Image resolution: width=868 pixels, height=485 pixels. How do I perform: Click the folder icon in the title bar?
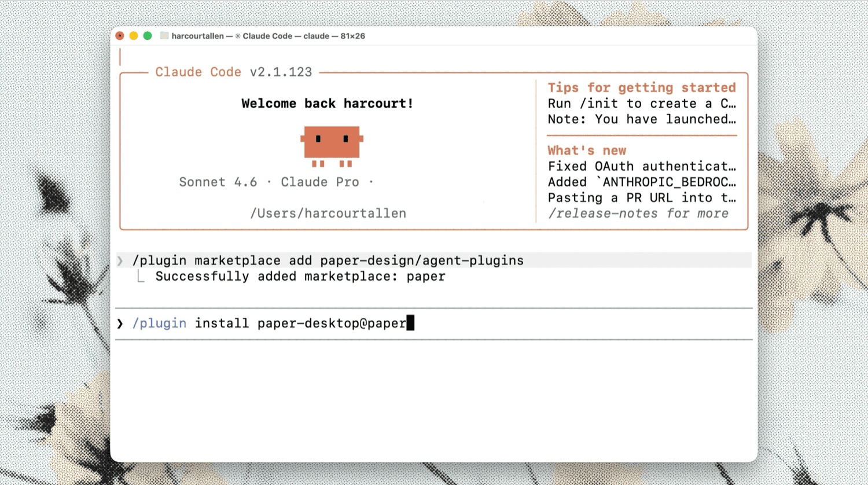164,36
